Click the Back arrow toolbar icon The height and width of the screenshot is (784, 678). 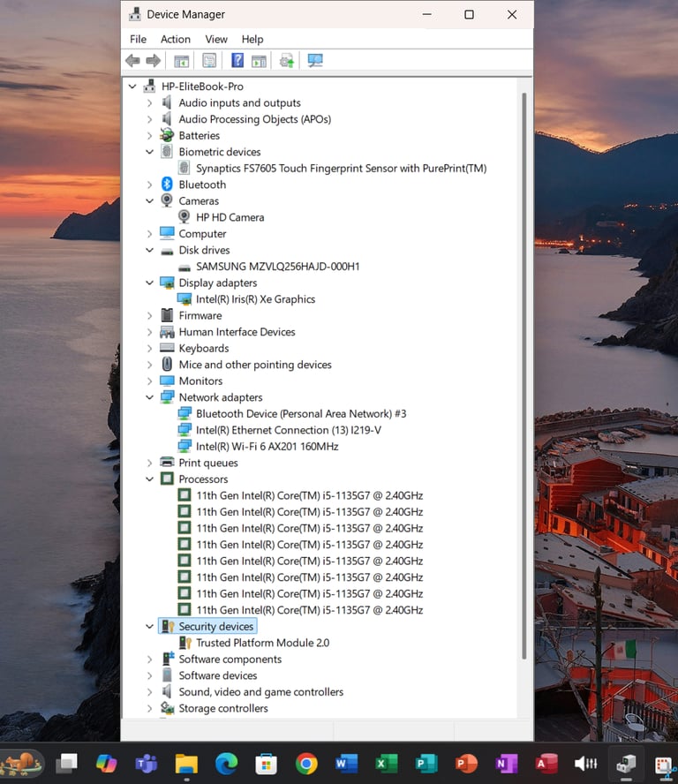tap(132, 61)
